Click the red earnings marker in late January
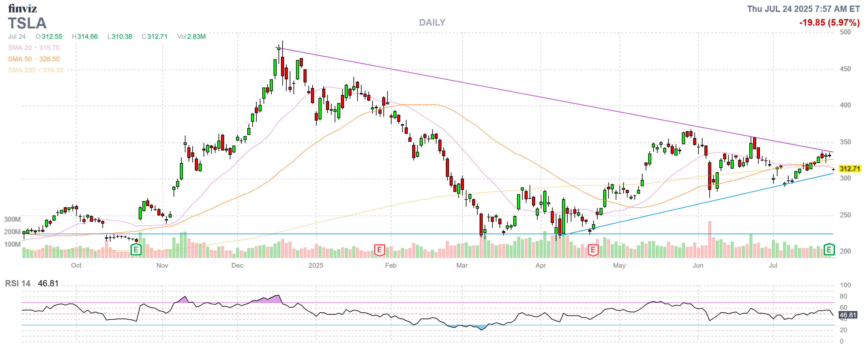The image size is (868, 351). [379, 250]
